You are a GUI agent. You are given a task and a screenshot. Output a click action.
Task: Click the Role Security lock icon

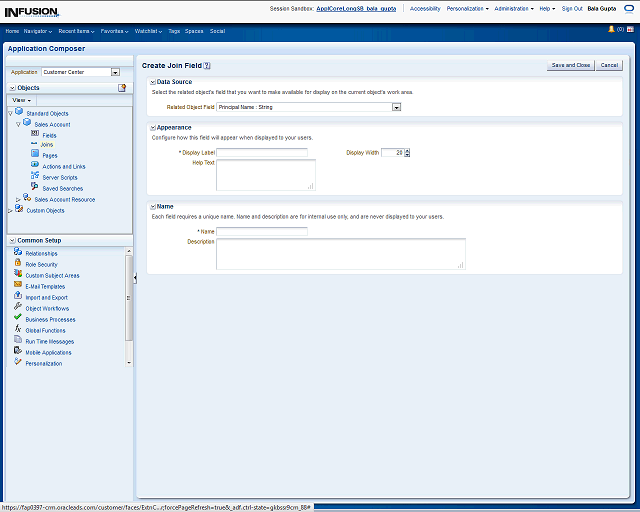point(18,264)
